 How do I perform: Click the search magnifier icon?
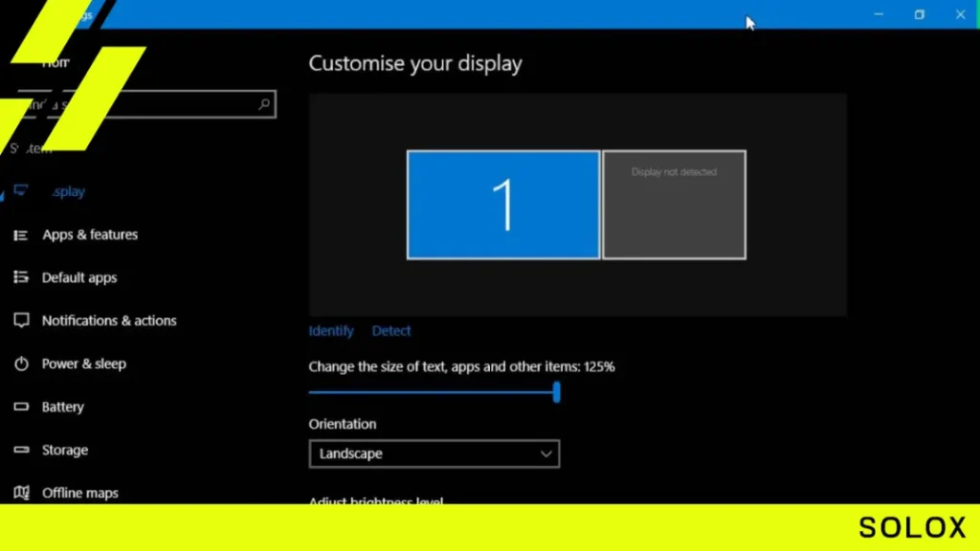coord(264,104)
